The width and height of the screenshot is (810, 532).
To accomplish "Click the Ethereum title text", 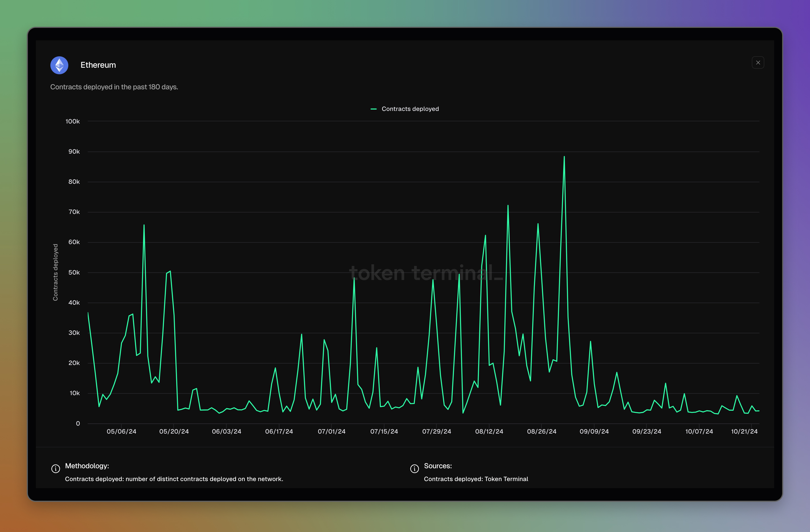I will [98, 65].
